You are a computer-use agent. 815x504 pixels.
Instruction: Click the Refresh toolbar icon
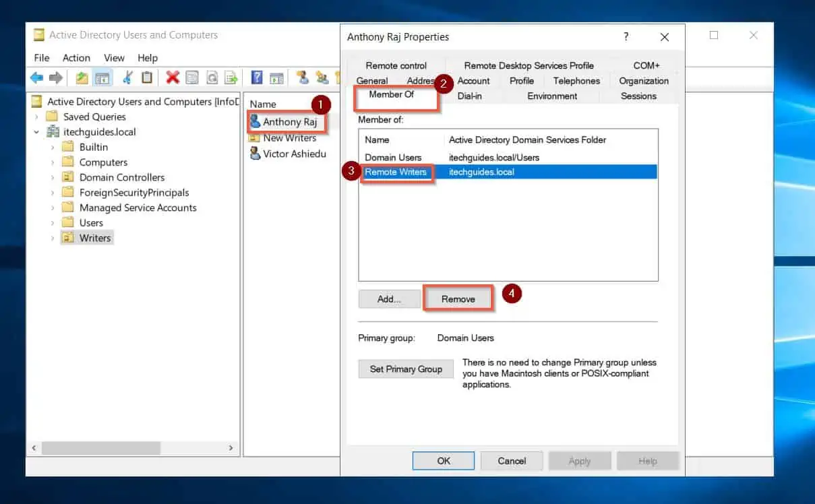tap(212, 78)
